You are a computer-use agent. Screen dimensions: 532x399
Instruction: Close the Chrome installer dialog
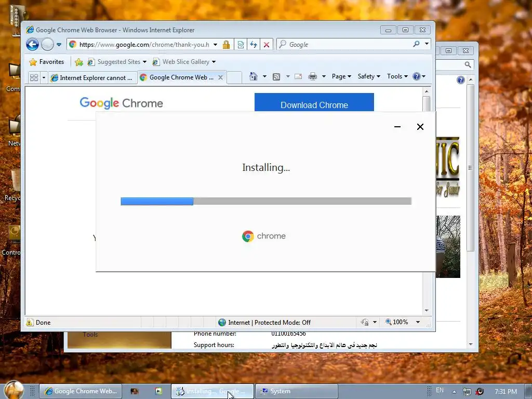[420, 127]
